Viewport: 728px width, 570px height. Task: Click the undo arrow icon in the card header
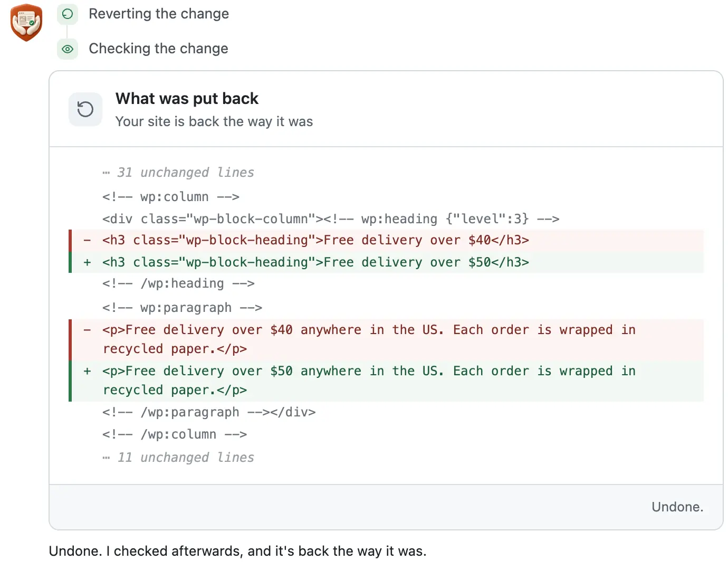(x=85, y=109)
